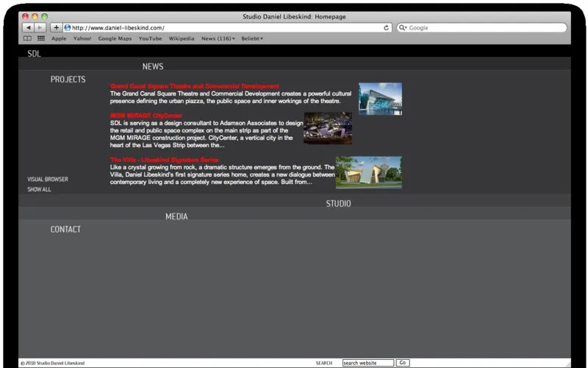Open the Yahoo! bookmark
This screenshot has height=368, width=588.
[x=82, y=38]
